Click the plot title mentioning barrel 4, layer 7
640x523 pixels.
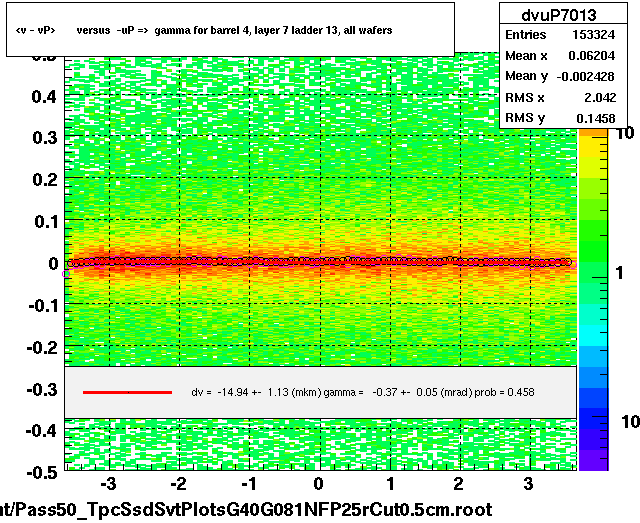204,30
